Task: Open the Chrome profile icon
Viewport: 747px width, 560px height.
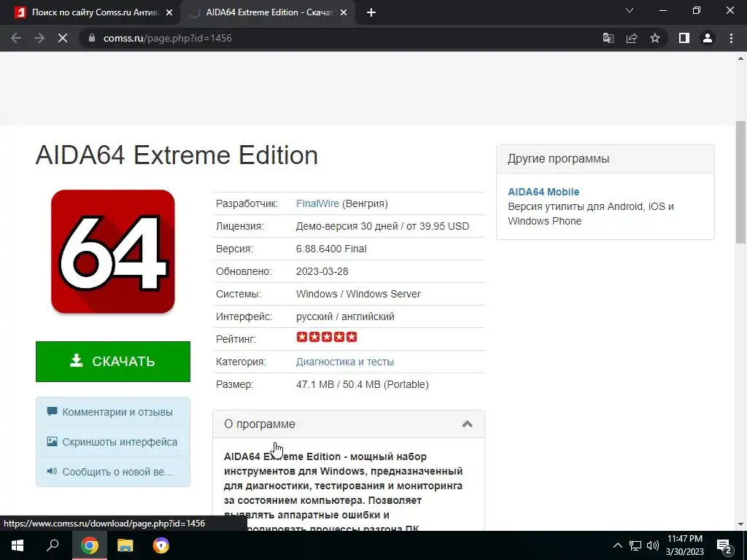Action: coord(708,38)
